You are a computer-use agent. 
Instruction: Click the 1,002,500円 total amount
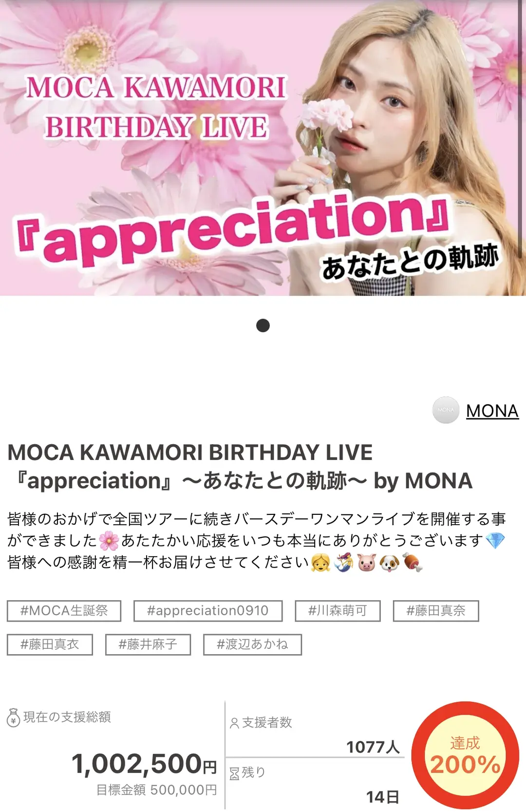[144, 764]
